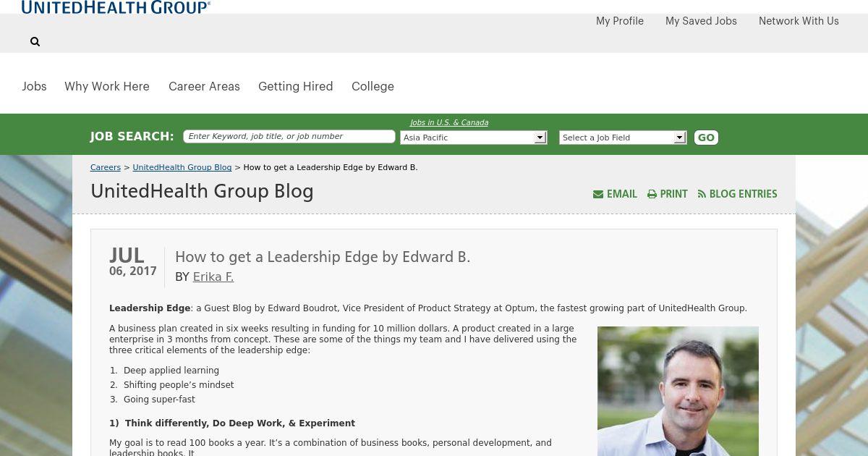The image size is (868, 456).
Task: Open the Career Areas menu
Action: pos(204,86)
